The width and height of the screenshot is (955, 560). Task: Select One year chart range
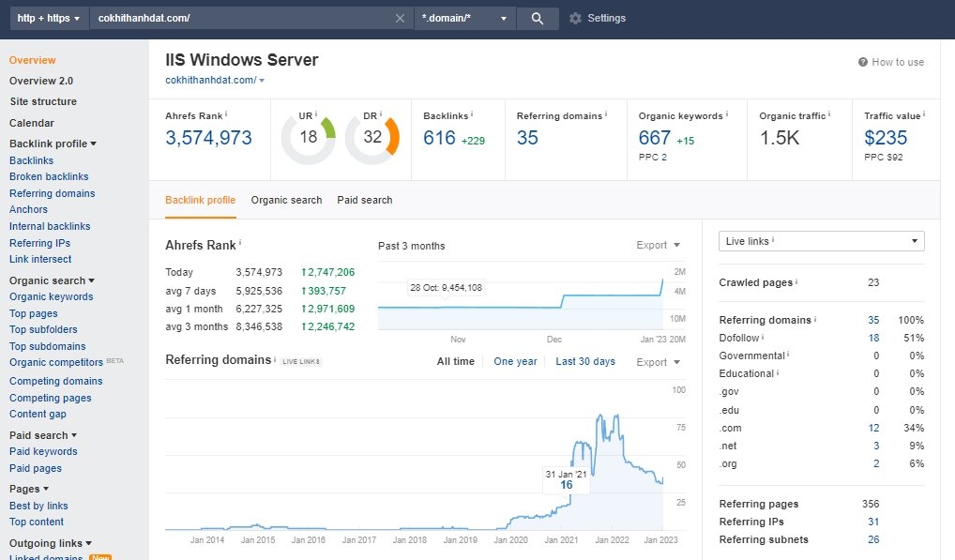coord(515,361)
